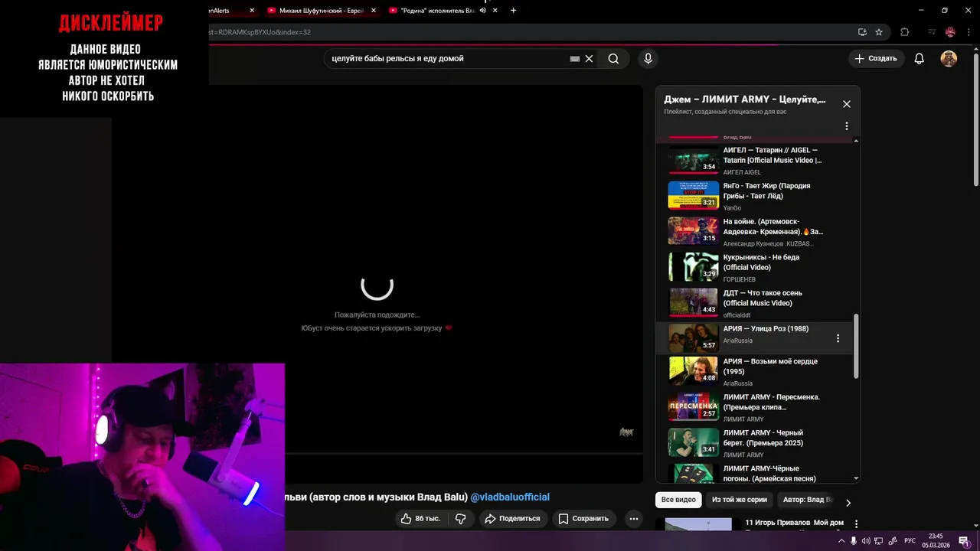Select the Автор: Влад chip
This screenshot has height=551, width=980.
807,500
